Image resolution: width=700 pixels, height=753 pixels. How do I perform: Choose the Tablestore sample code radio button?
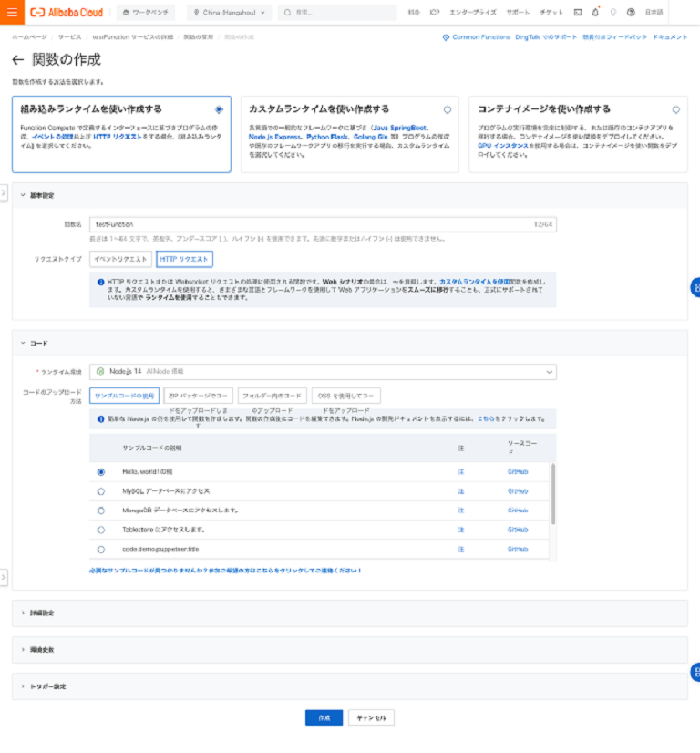[101, 530]
